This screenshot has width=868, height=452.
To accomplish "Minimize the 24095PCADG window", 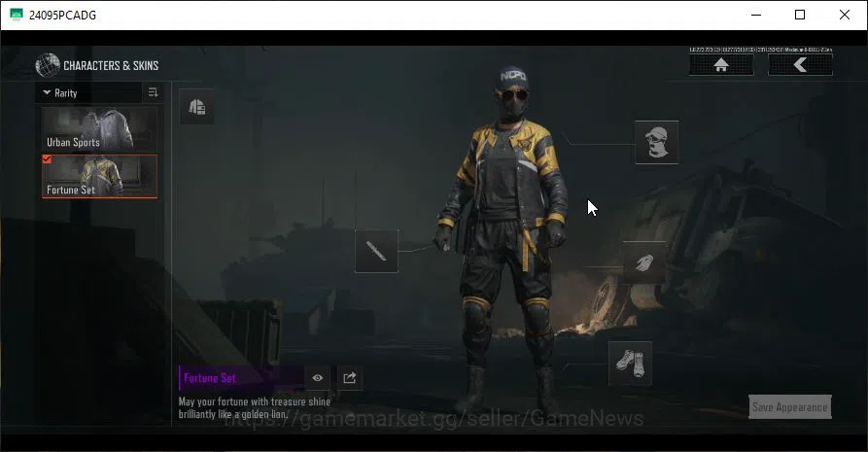I will pyautogui.click(x=756, y=15).
